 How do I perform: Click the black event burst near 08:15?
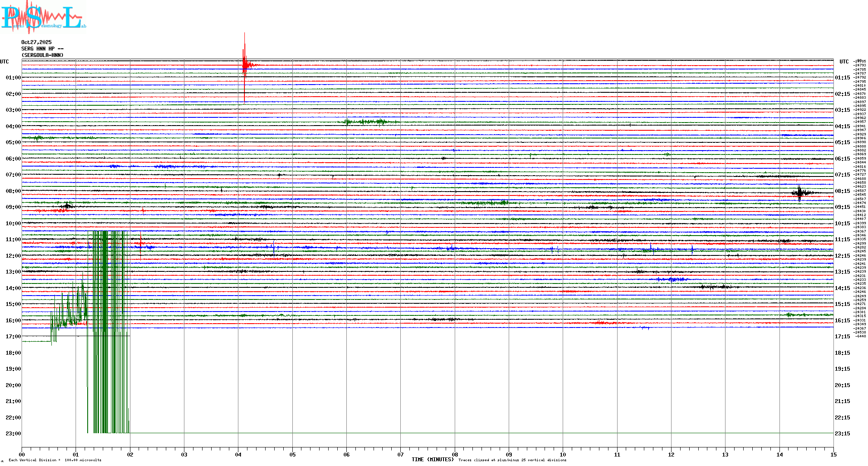tap(799, 192)
